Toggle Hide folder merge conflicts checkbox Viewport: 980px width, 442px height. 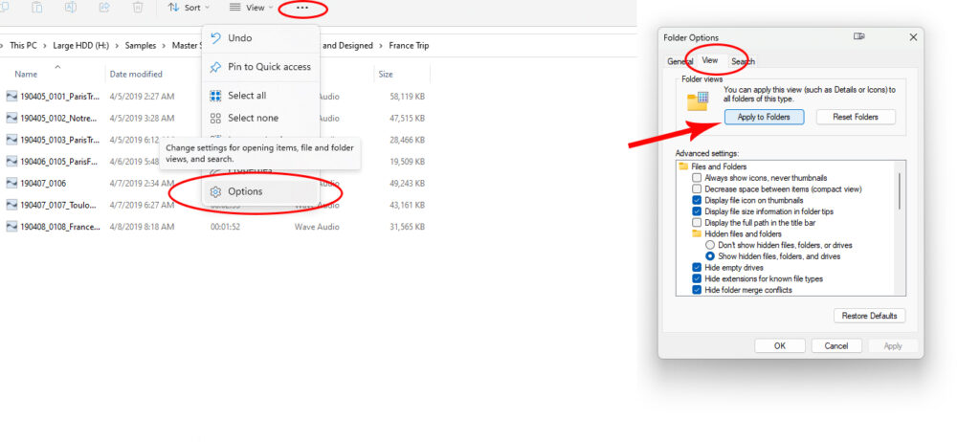click(697, 290)
